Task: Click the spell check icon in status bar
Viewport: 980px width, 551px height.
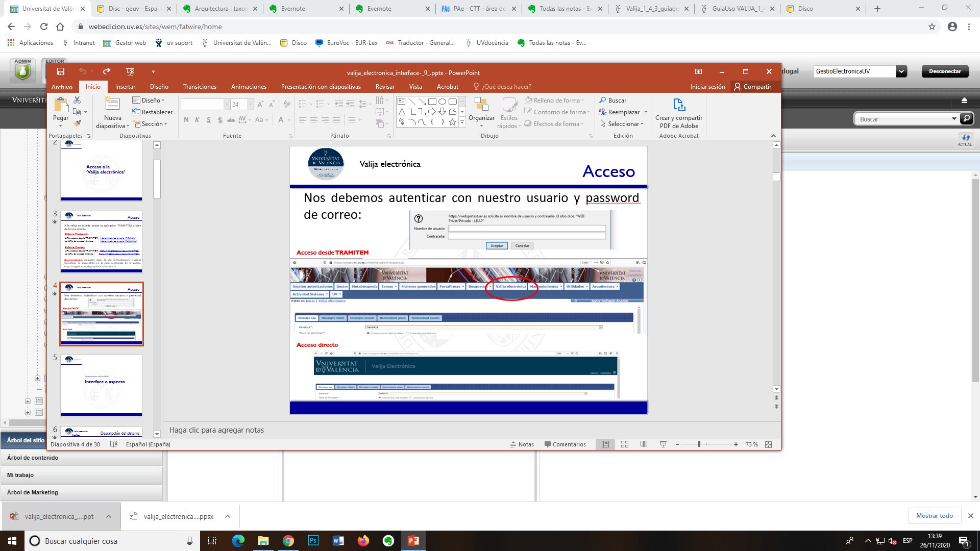Action: [x=114, y=444]
